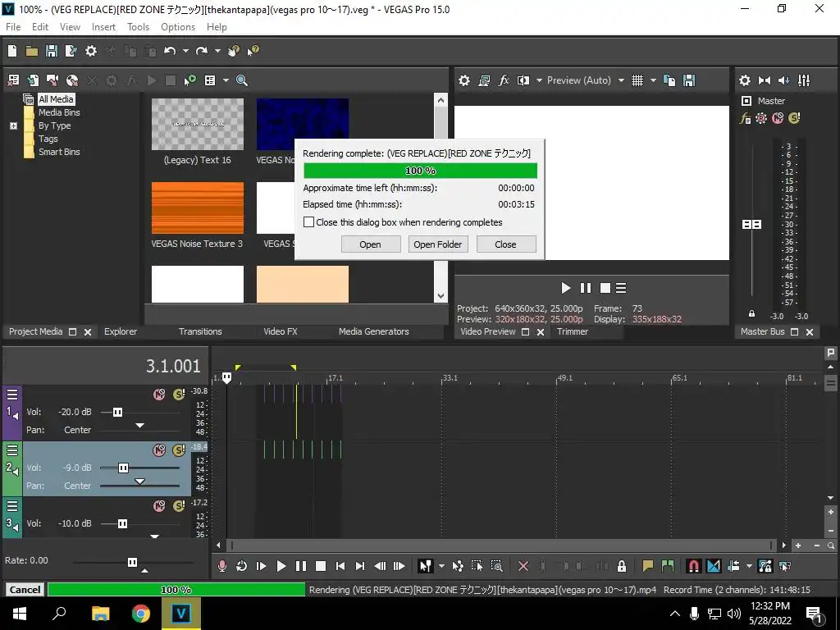This screenshot has width=840, height=630.
Task: Open Master FX icon
Action: [x=745, y=118]
